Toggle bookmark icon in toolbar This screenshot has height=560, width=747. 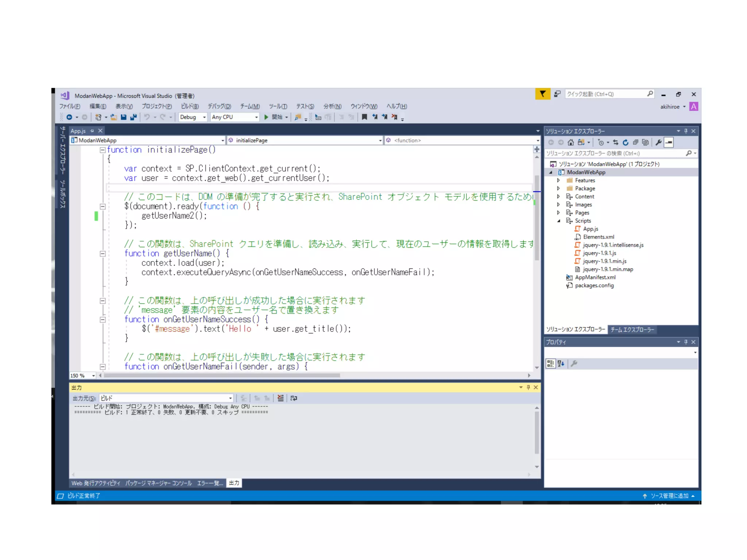coord(364,117)
